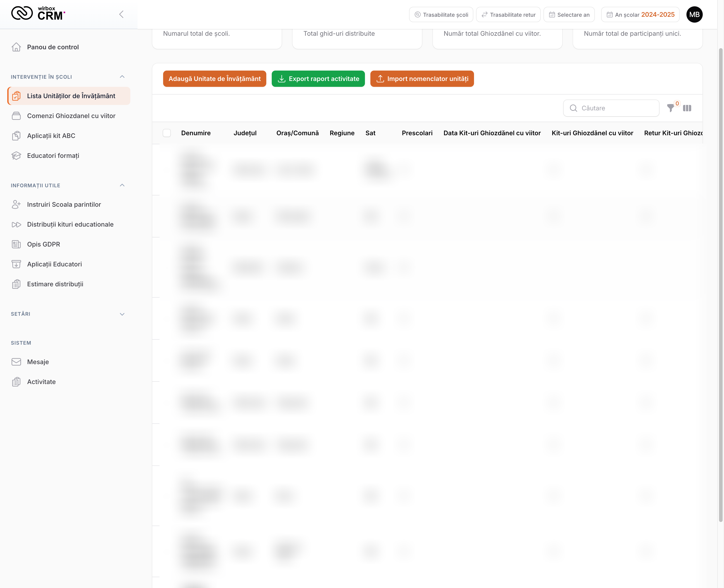
Task: Open the Activitate page
Action: click(68, 382)
